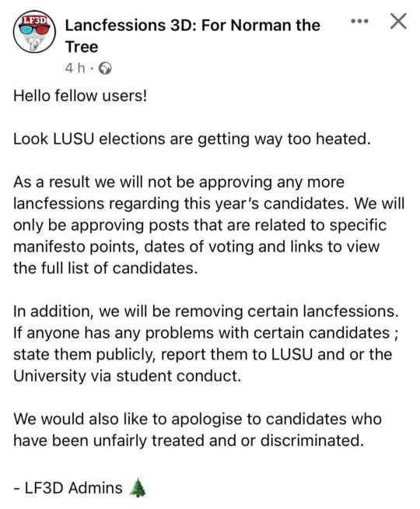Close the post with the X icon
420x509 pixels.
tap(398, 22)
